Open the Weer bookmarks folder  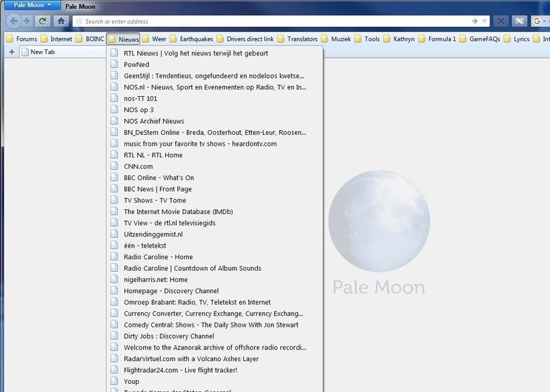coord(154,39)
